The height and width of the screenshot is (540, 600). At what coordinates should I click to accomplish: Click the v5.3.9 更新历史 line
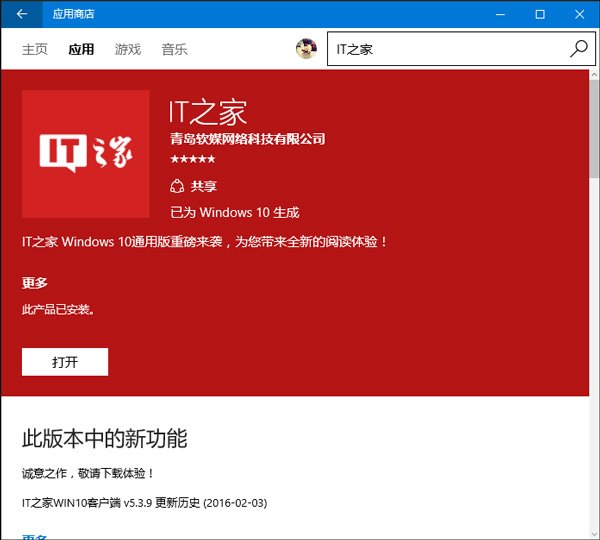(x=144, y=502)
